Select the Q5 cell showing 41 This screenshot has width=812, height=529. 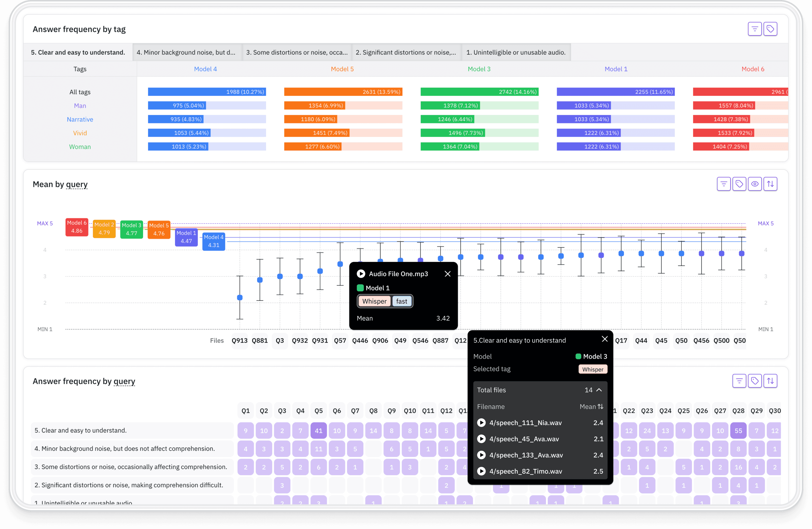pos(318,430)
